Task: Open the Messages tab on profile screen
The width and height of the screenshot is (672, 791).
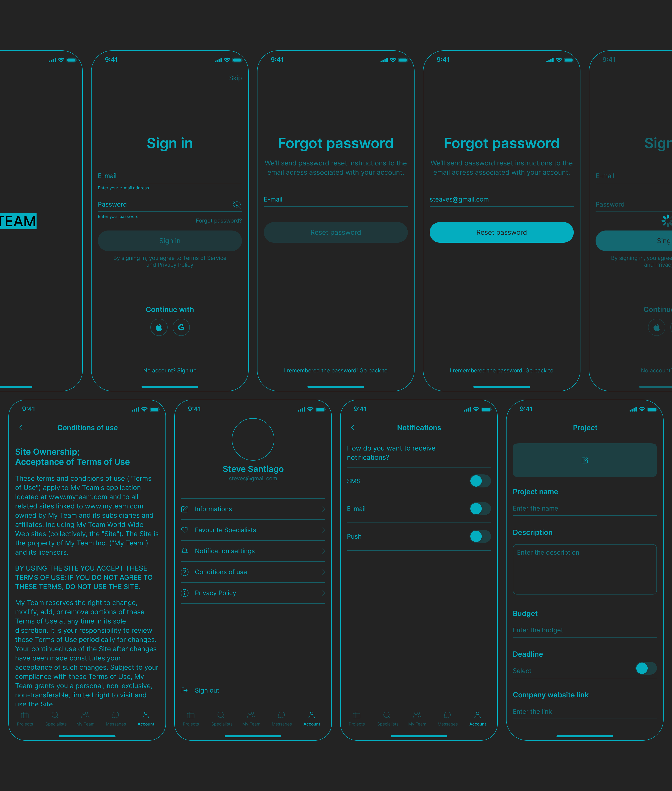Action: [x=282, y=718]
